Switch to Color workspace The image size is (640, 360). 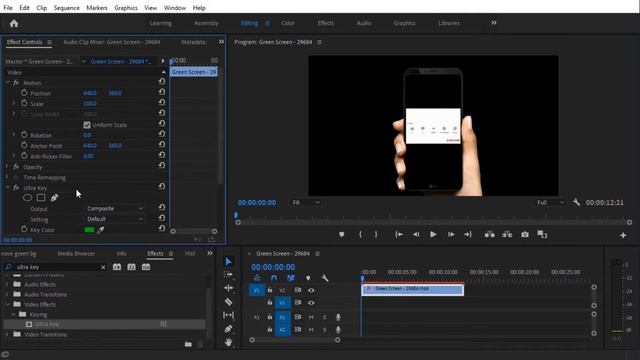pos(288,23)
